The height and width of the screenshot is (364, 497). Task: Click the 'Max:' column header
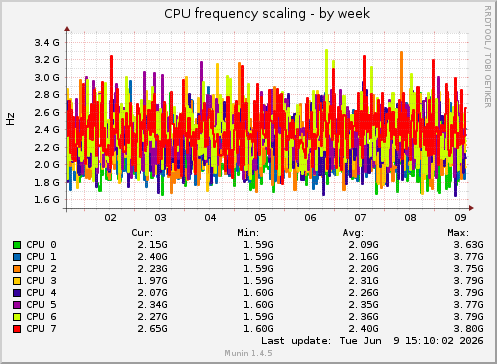[458, 233]
